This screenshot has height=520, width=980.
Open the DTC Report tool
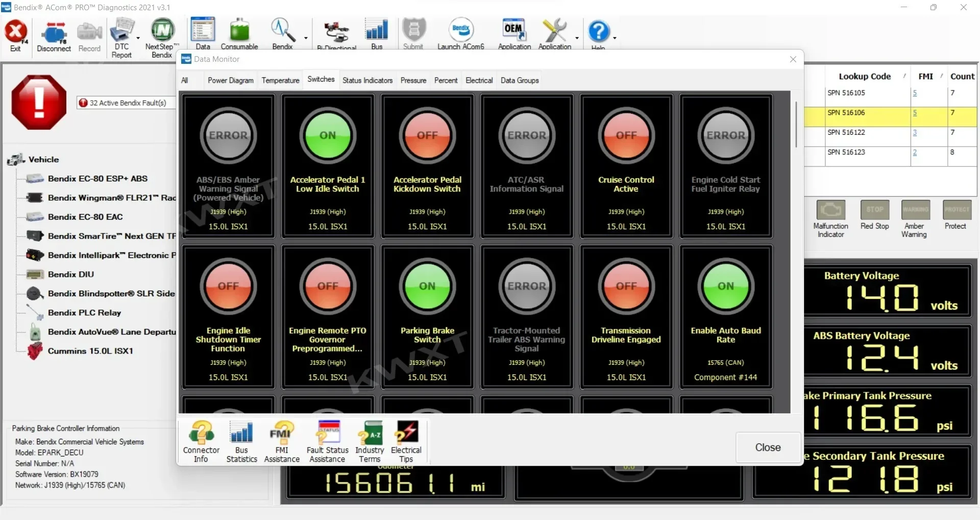click(x=122, y=38)
